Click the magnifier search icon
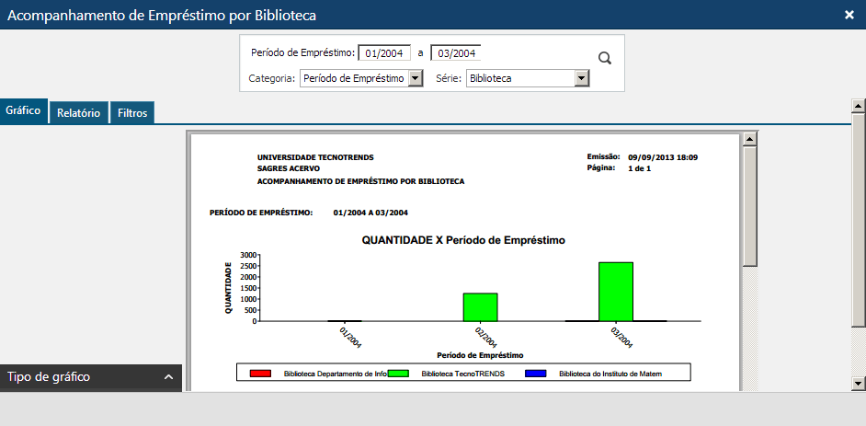Screen dimensions: 866x426 (604, 58)
